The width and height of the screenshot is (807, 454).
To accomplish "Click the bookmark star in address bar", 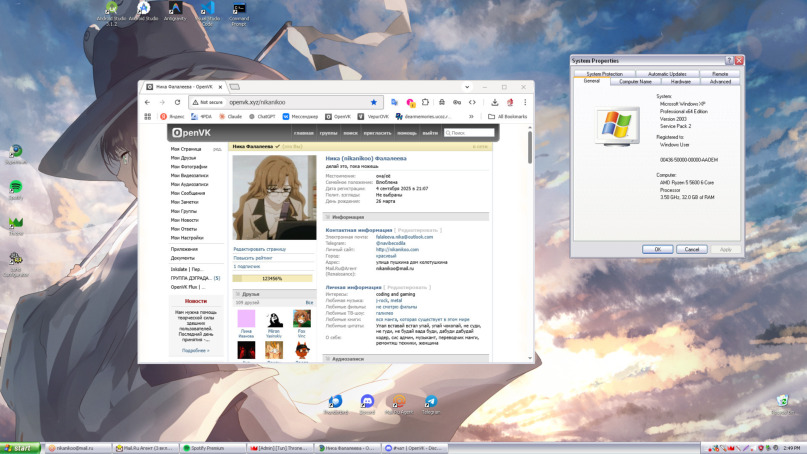I will click(374, 102).
